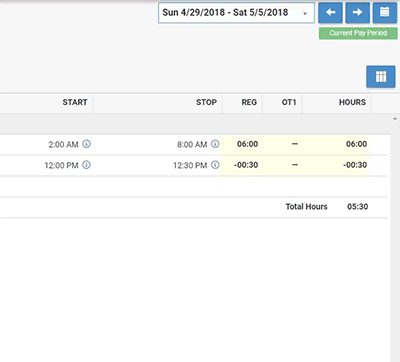Click the scrollbar up arrow
Image resolution: width=400 pixels, height=362 pixels.
pyautogui.click(x=395, y=118)
